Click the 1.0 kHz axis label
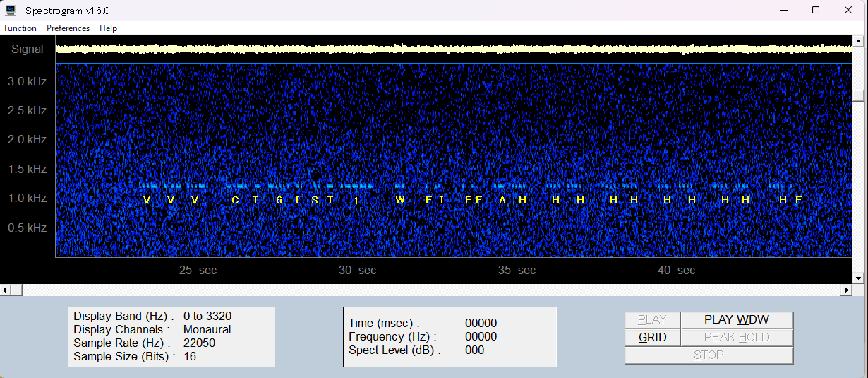 28,199
